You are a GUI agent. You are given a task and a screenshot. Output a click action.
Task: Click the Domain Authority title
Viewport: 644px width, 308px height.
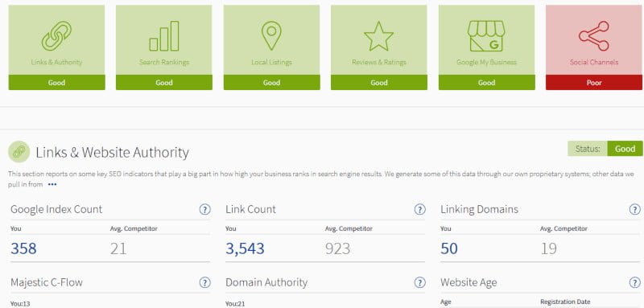click(266, 282)
